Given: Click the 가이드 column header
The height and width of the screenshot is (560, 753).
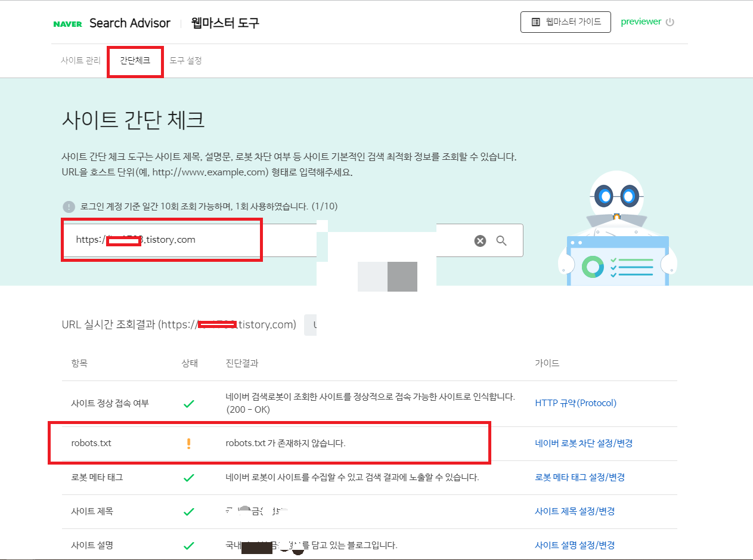Looking at the screenshot, I should [x=547, y=363].
